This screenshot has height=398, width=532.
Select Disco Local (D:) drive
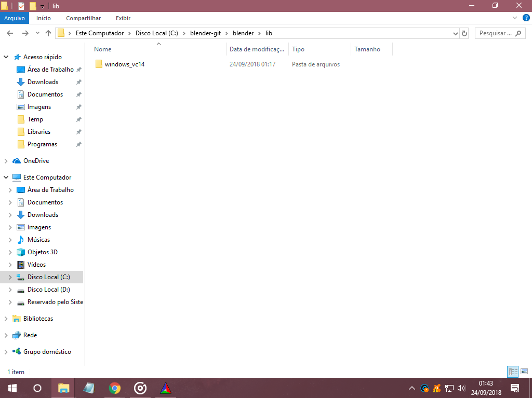[x=48, y=290]
